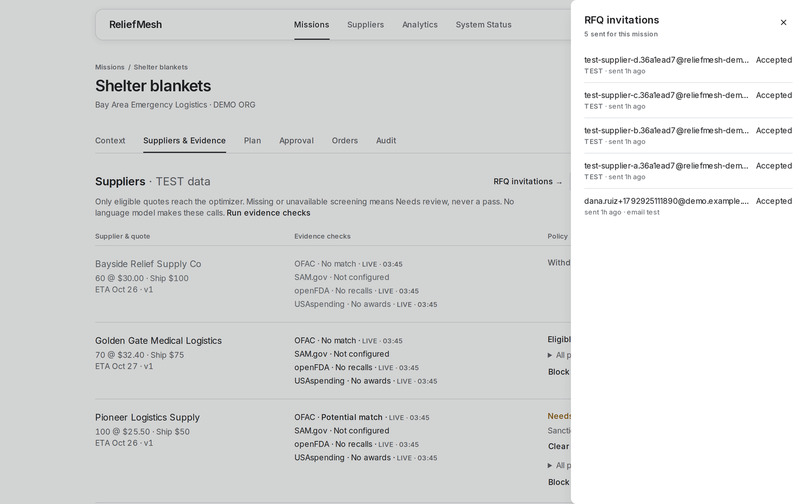Expand the last disclosure triangle in Pioneer row
The image size is (806, 504).
tap(559, 465)
